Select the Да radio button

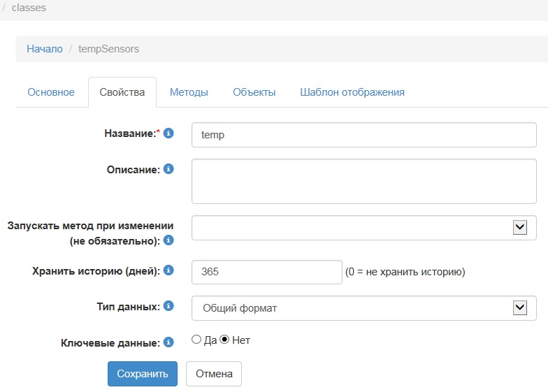[196, 340]
